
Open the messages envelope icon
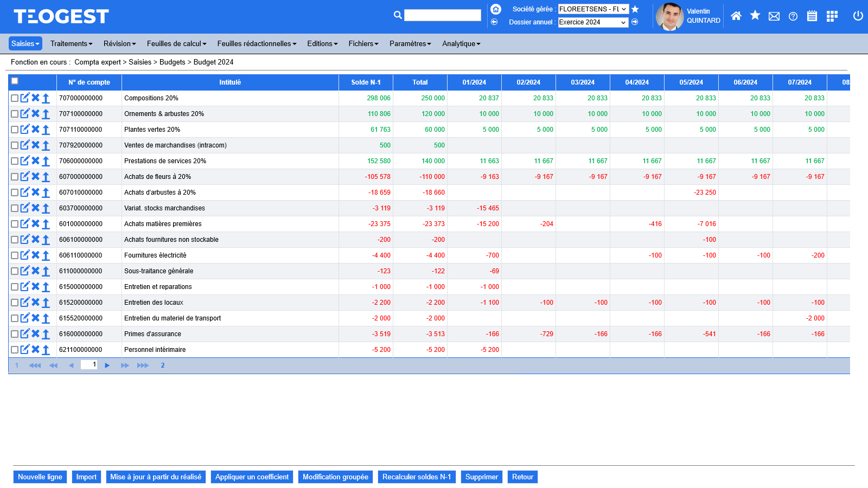774,16
